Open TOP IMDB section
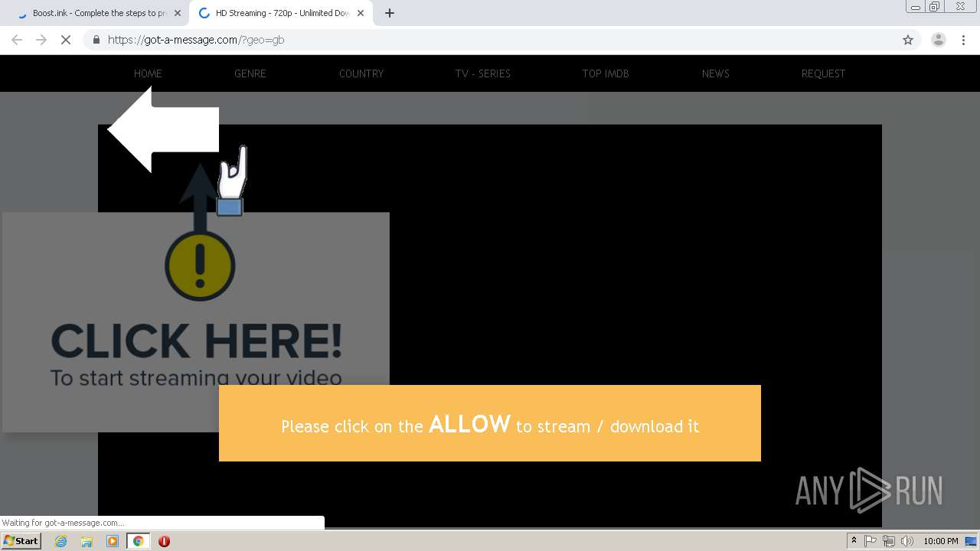The image size is (980, 551). pyautogui.click(x=606, y=73)
